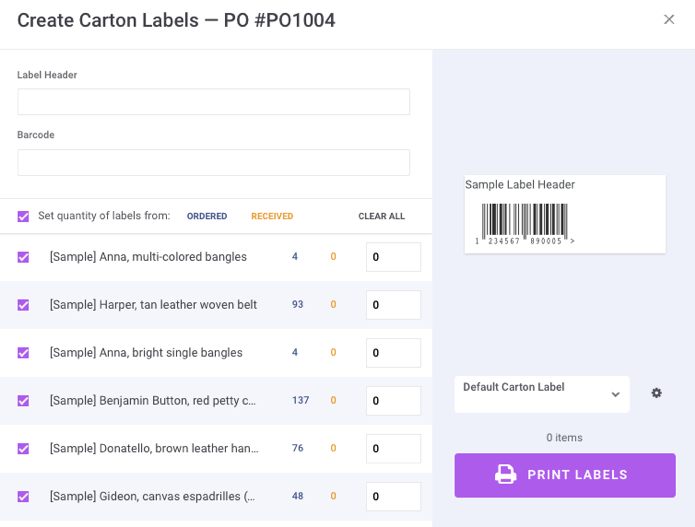Edit quantity for Anna, bright single bangles
The image size is (695, 527).
point(393,353)
